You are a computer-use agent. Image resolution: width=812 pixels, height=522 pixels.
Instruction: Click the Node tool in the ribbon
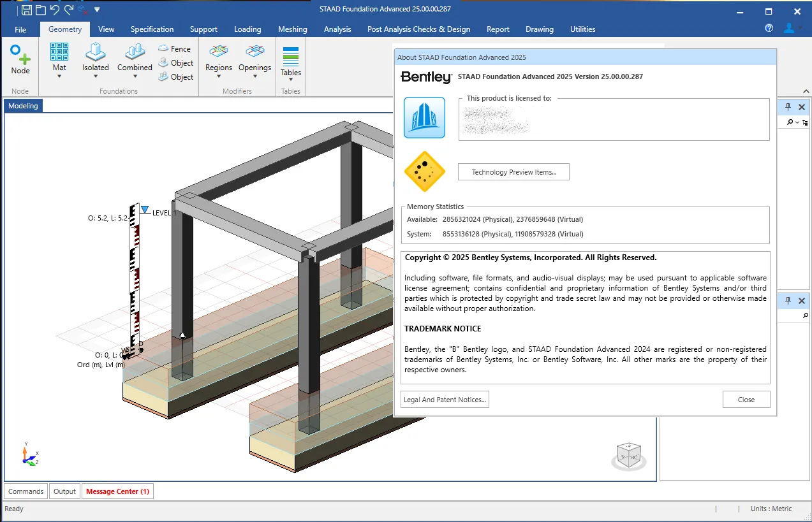20,60
